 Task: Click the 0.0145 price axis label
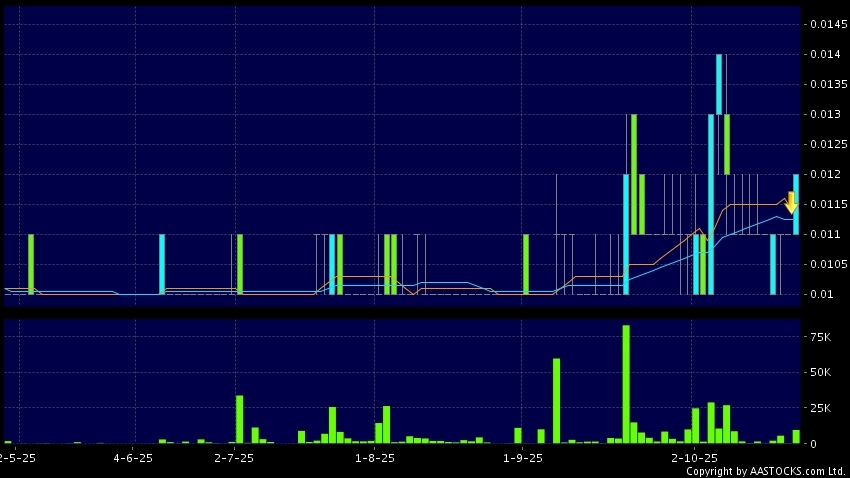(825, 23)
